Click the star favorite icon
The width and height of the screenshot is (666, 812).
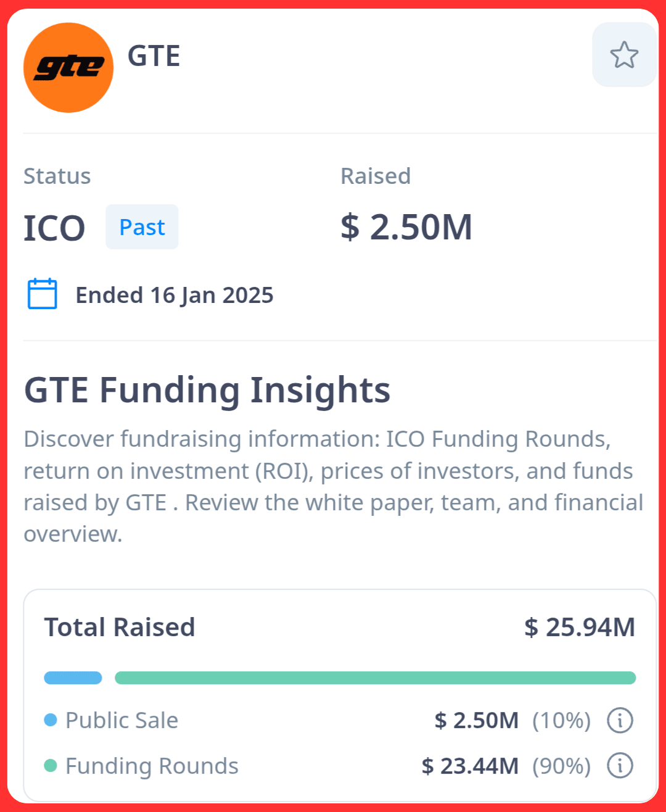624,55
